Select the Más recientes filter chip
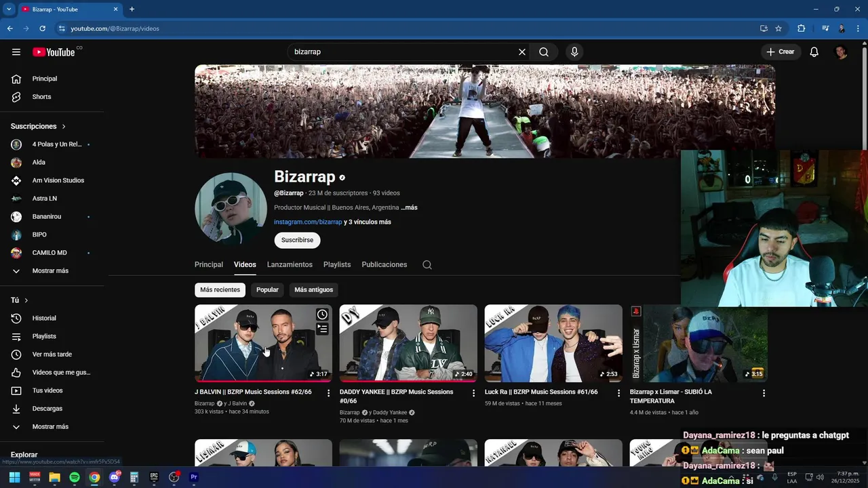Screen dimensions: 868x488 [220, 290]
